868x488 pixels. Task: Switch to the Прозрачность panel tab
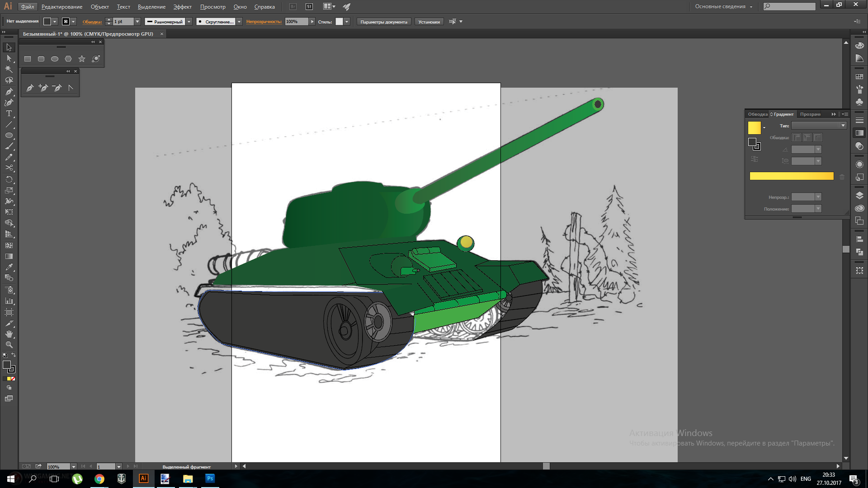pyautogui.click(x=810, y=114)
